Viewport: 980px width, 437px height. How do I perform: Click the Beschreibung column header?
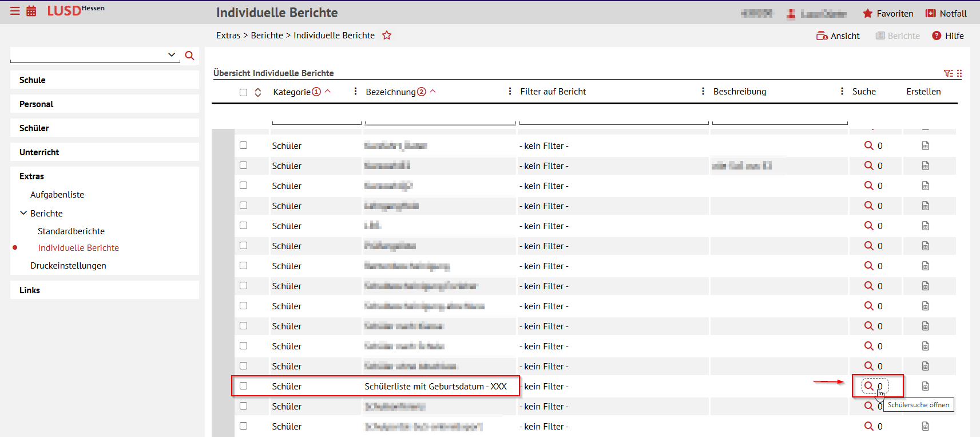(740, 92)
